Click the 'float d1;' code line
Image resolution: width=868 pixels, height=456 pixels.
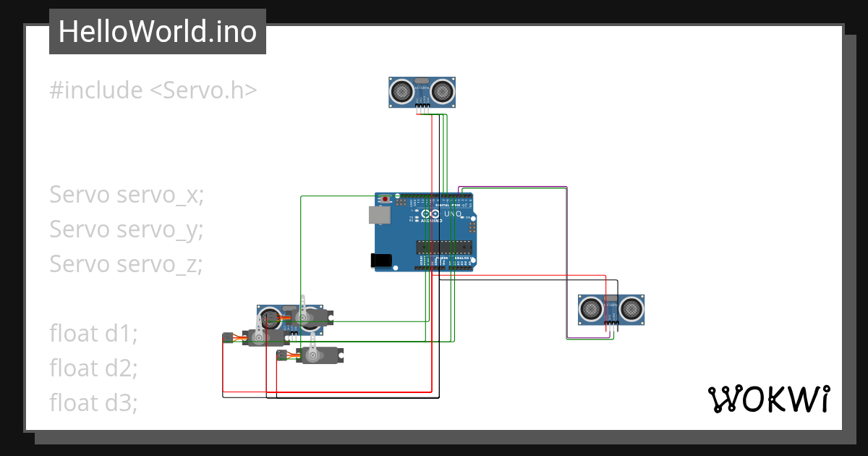point(93,333)
